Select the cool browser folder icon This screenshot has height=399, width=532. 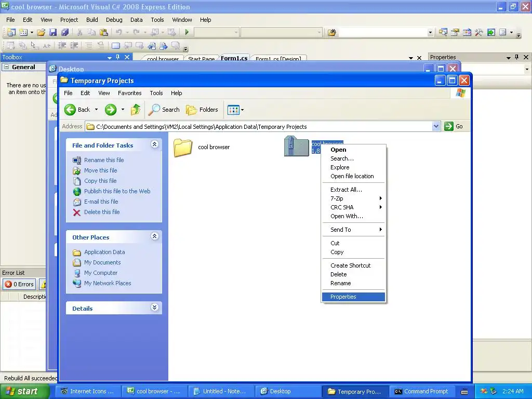tap(183, 147)
